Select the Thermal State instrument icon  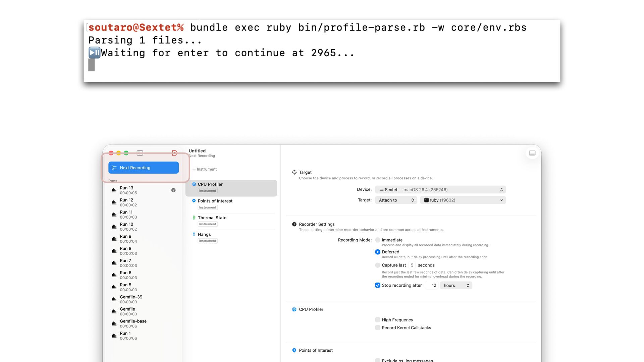pyautogui.click(x=194, y=218)
